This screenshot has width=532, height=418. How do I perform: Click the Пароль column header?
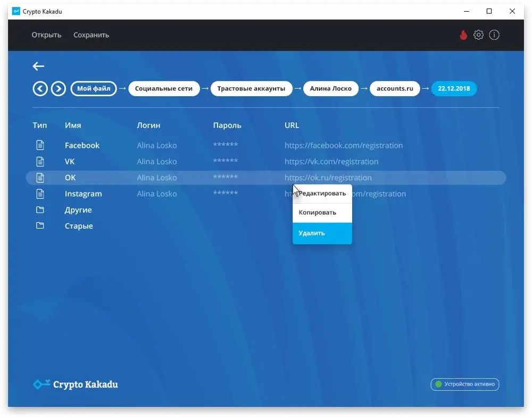(227, 125)
